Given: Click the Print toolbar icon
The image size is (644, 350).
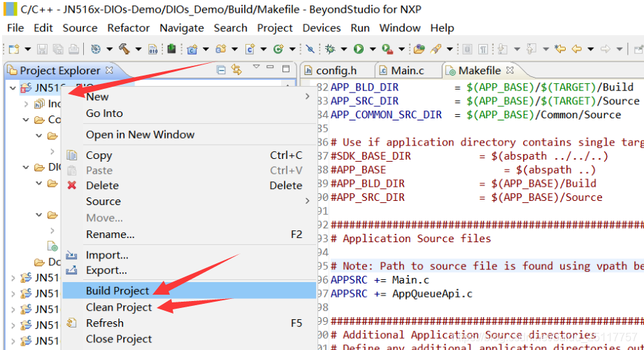Looking at the screenshot, I should point(73,50).
